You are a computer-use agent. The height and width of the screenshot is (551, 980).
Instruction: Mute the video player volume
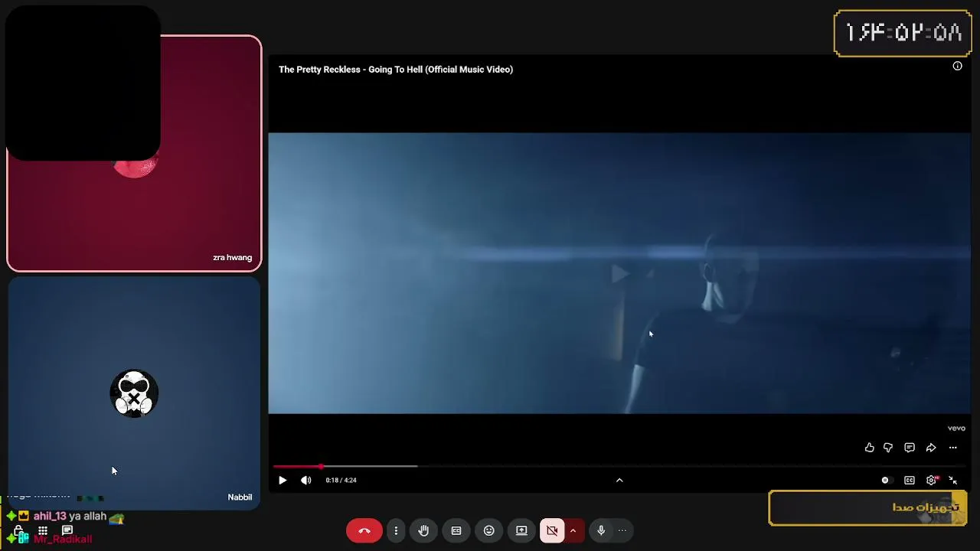click(306, 481)
